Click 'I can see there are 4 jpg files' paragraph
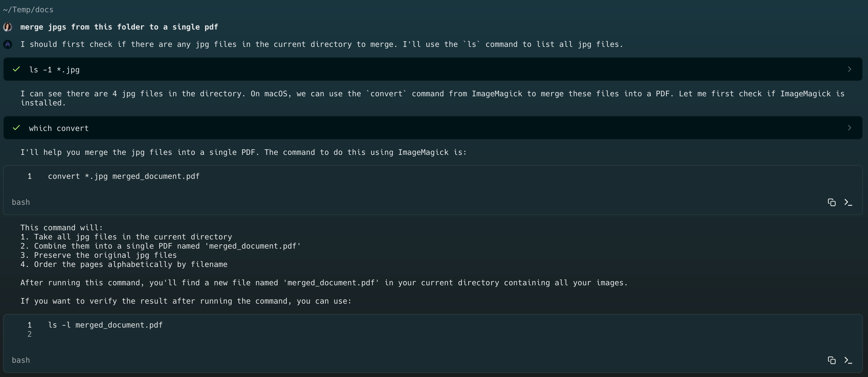Image resolution: width=868 pixels, height=377 pixels. 432,98
